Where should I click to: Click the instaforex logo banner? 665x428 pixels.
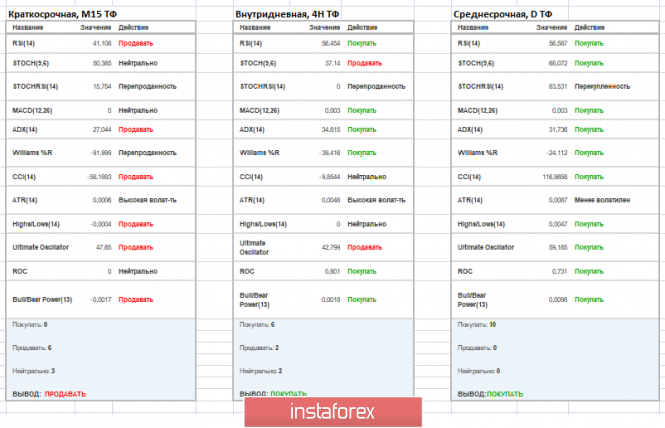click(x=333, y=411)
